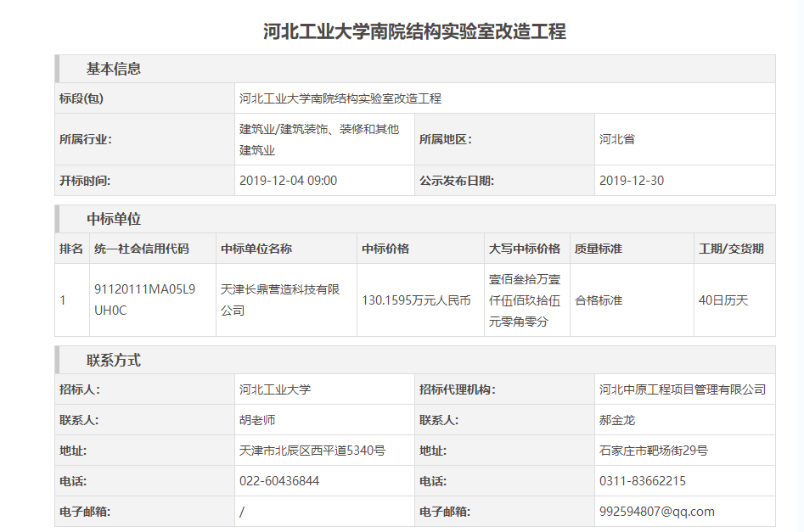Viewport: 804px width, 532px height.
Task: Click the email address 992594807@qq.com
Action: pyautogui.click(x=657, y=512)
